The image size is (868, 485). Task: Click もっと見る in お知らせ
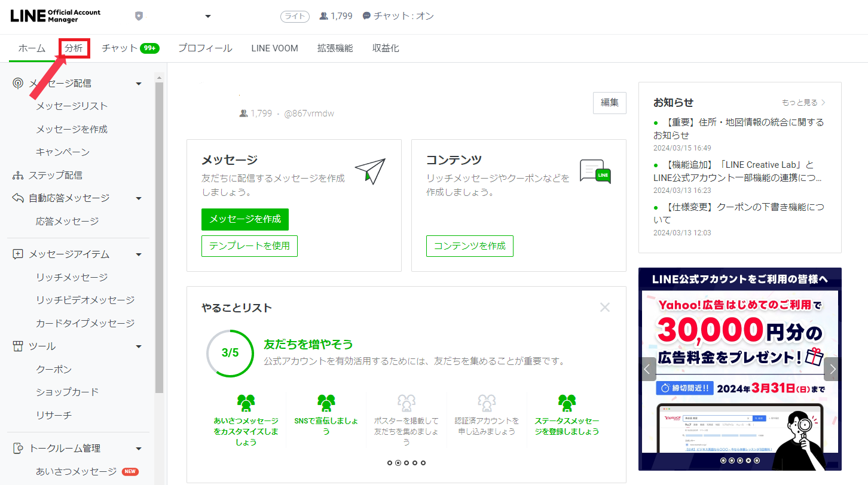[804, 103]
